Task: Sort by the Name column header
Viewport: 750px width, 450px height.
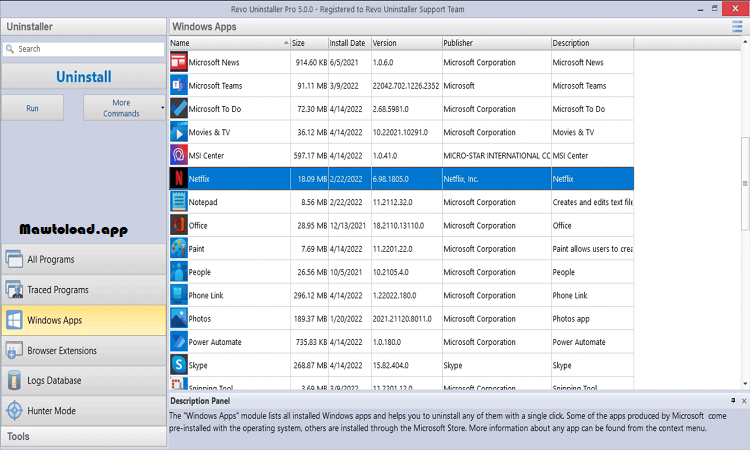Action: pos(230,43)
